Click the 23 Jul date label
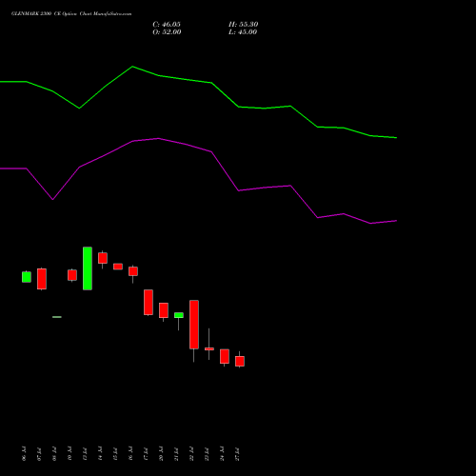Image resolution: width=476 pixels, height=476 pixels. [207, 454]
